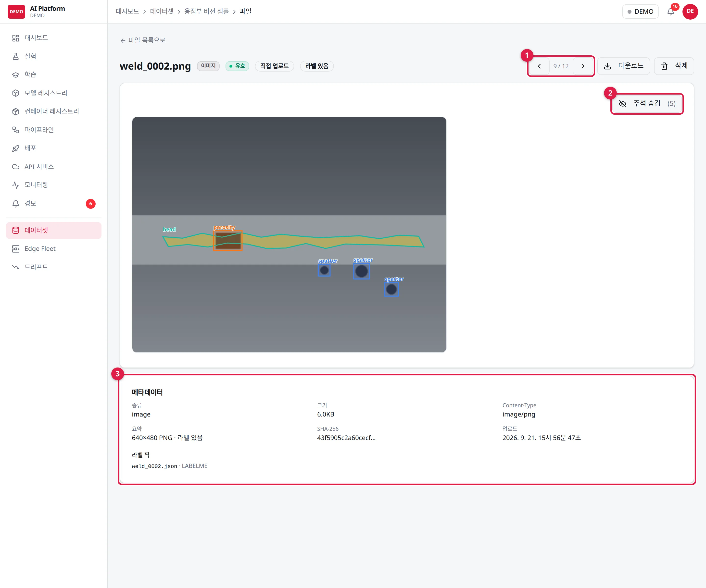706x588 pixels.
Task: Open 모델 레지스트리 in sidebar
Action: click(54, 93)
